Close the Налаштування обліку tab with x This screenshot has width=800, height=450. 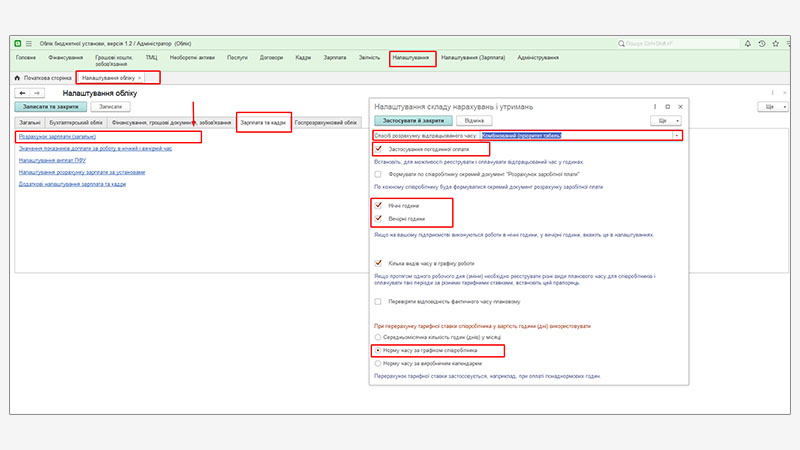[139, 77]
